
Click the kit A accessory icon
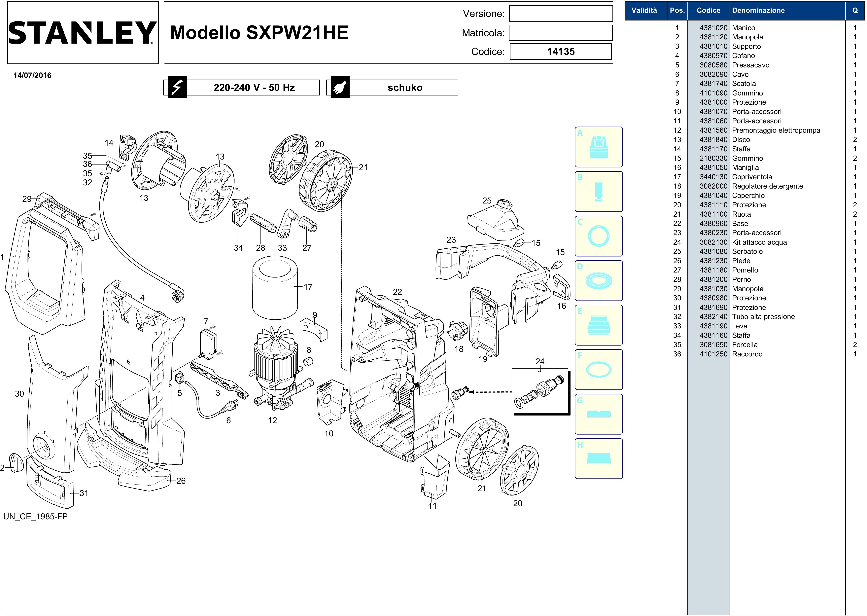tap(599, 147)
